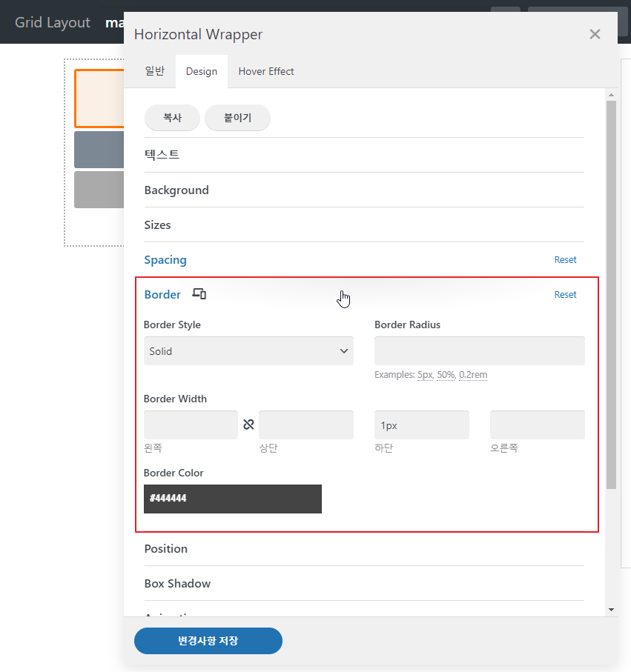Image resolution: width=631 pixels, height=672 pixels.
Task: Click the 왼쪽 border width field
Action: (x=191, y=425)
